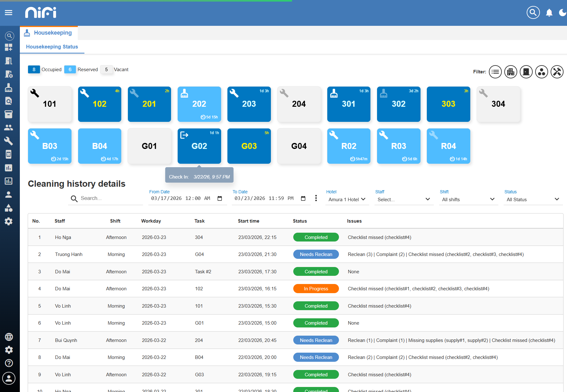Viewport: 567px width, 392px height.
Task: Click the vertical three-dot more options
Action: click(x=316, y=198)
